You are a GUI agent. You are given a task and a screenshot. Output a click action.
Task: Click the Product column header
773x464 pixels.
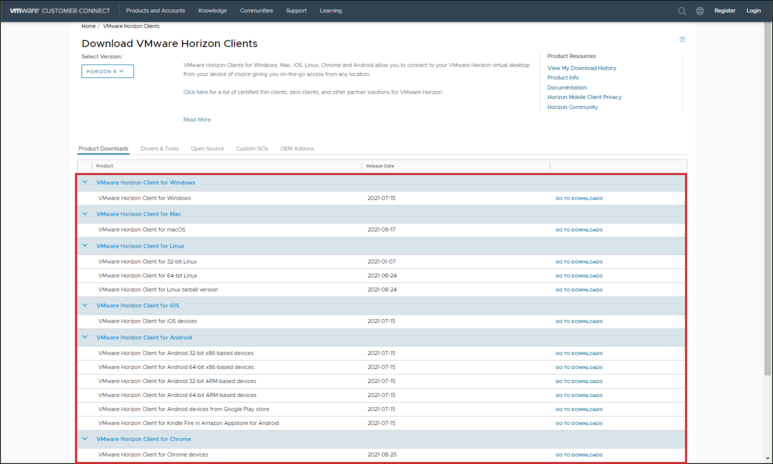(x=105, y=166)
